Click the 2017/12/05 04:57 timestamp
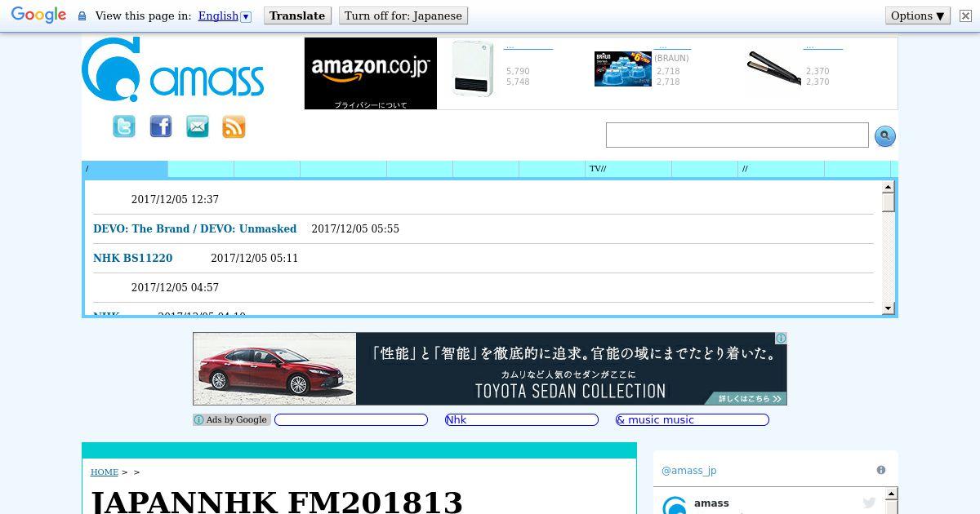980x514 pixels. click(175, 287)
